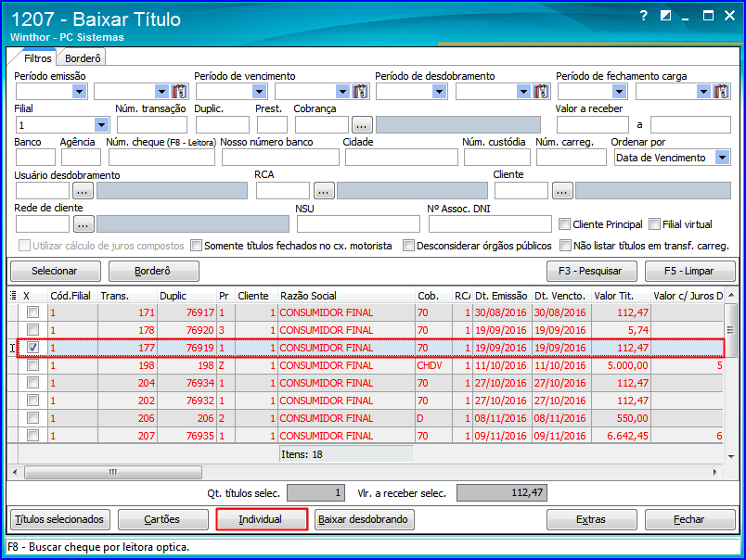The width and height of the screenshot is (746, 560).
Task: Click the Selecionar button
Action: click(x=55, y=271)
